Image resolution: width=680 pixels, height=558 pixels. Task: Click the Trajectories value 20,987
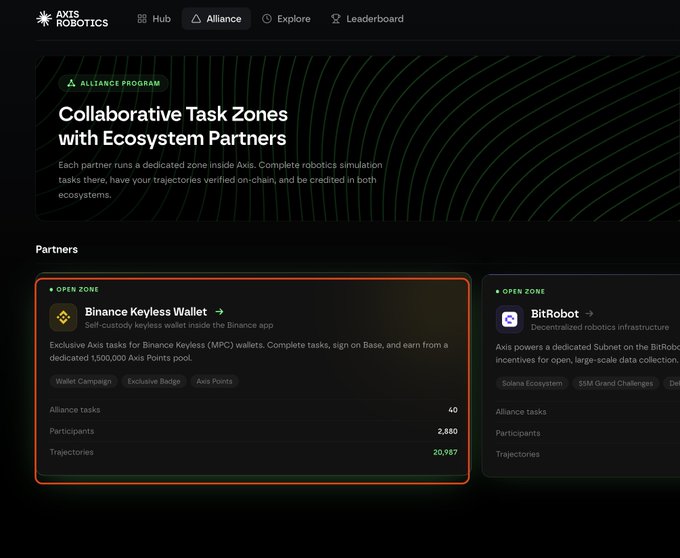click(445, 452)
